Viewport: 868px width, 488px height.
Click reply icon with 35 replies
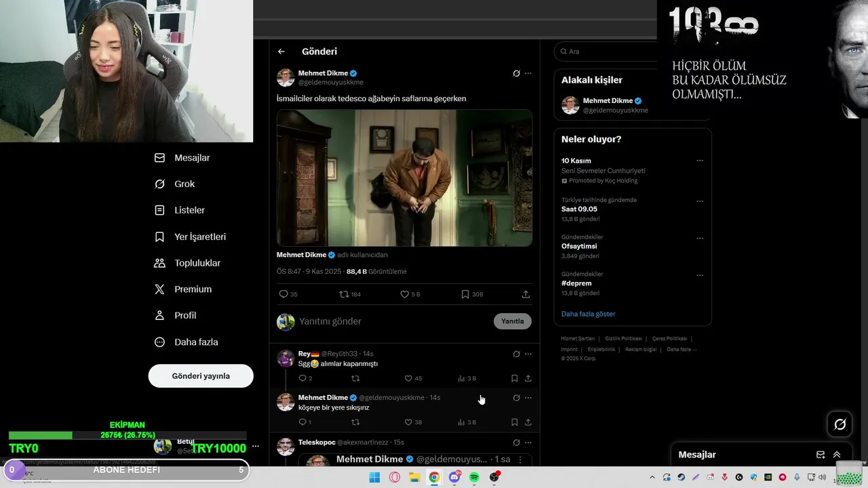(x=288, y=294)
